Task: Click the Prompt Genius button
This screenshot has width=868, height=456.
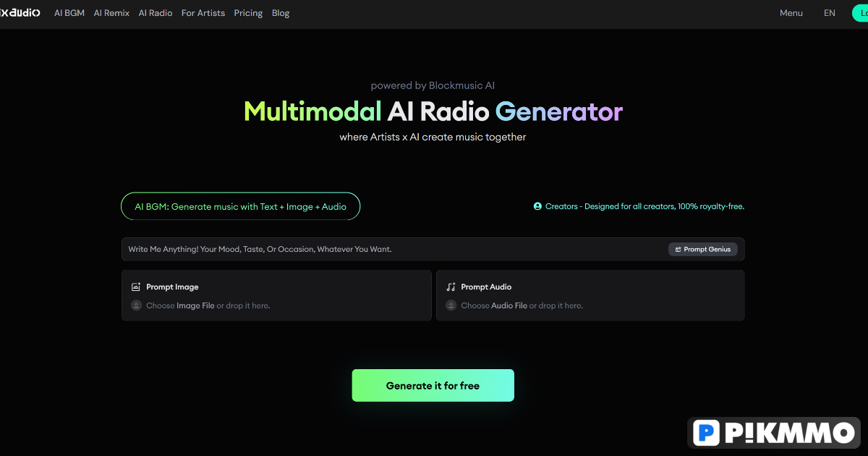Action: coord(703,249)
